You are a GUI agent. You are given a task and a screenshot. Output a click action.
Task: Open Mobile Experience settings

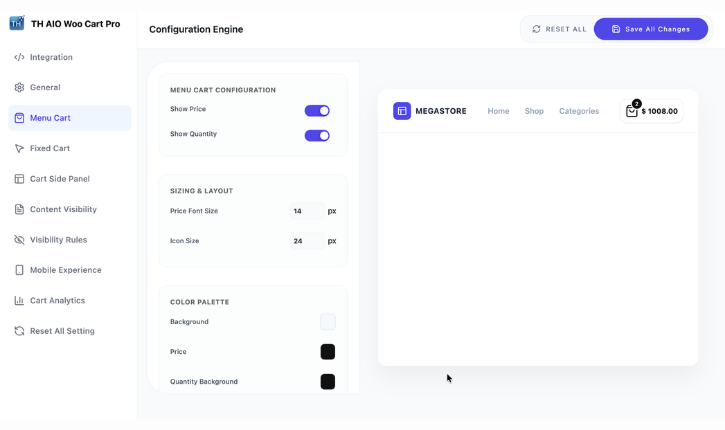[70, 270]
